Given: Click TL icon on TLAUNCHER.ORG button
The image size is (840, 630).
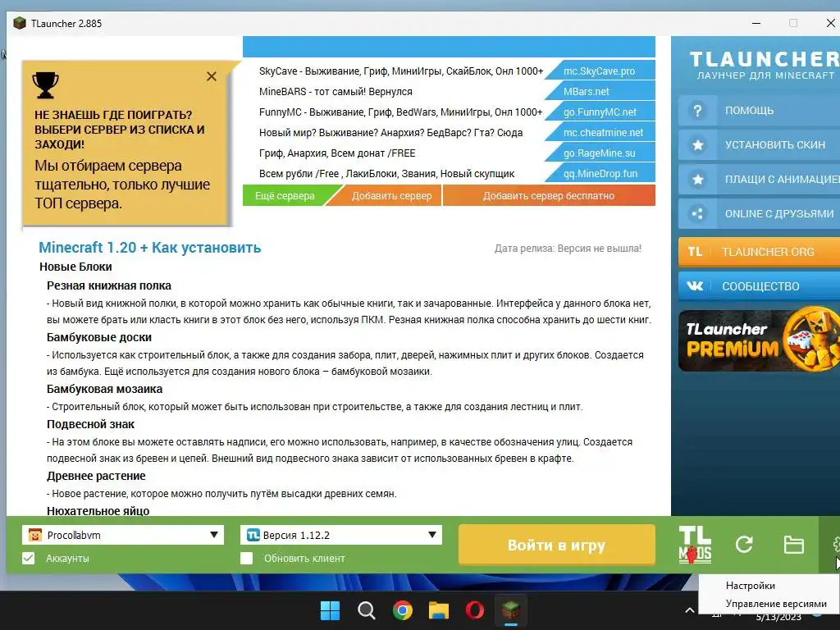Looking at the screenshot, I should click(695, 252).
